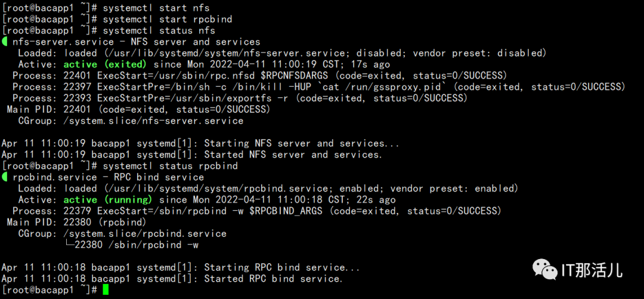
Task: Click the green nfs-server status dot
Action: (x=5, y=42)
